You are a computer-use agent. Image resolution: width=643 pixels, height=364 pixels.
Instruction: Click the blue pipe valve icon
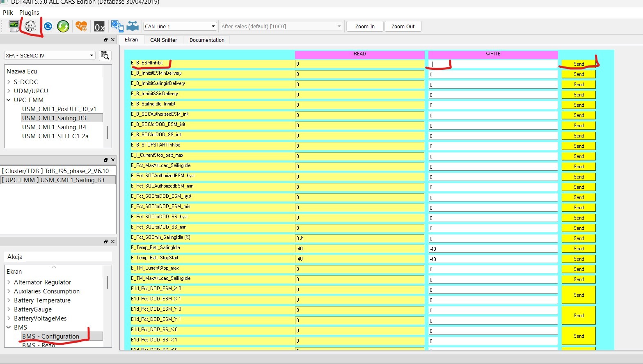pos(133,26)
